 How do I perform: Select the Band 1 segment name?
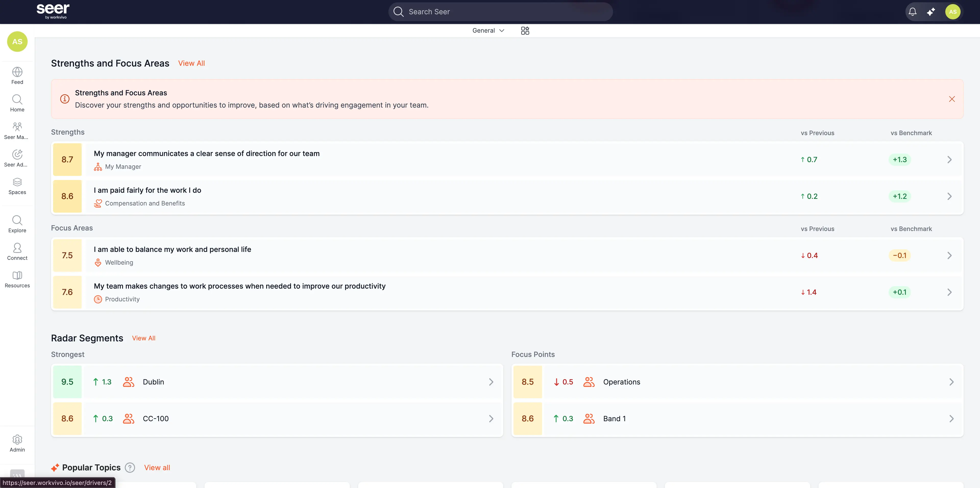614,418
